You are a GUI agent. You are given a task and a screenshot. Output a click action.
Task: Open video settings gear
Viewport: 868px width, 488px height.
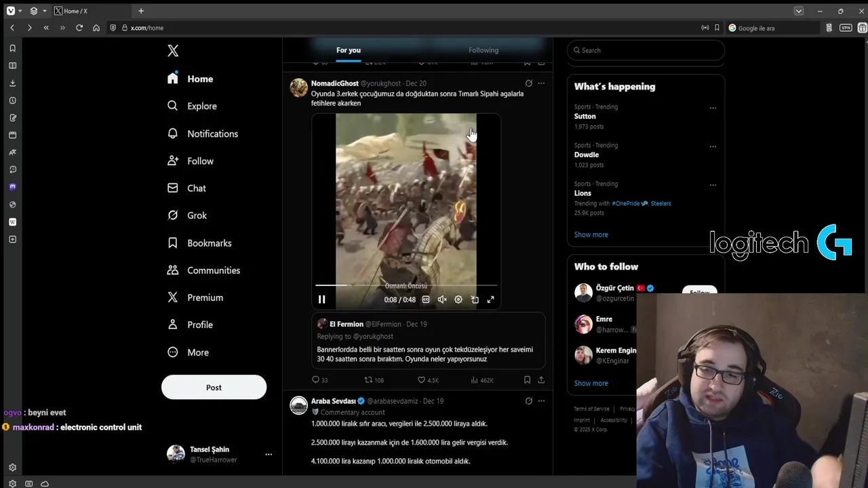(x=458, y=300)
